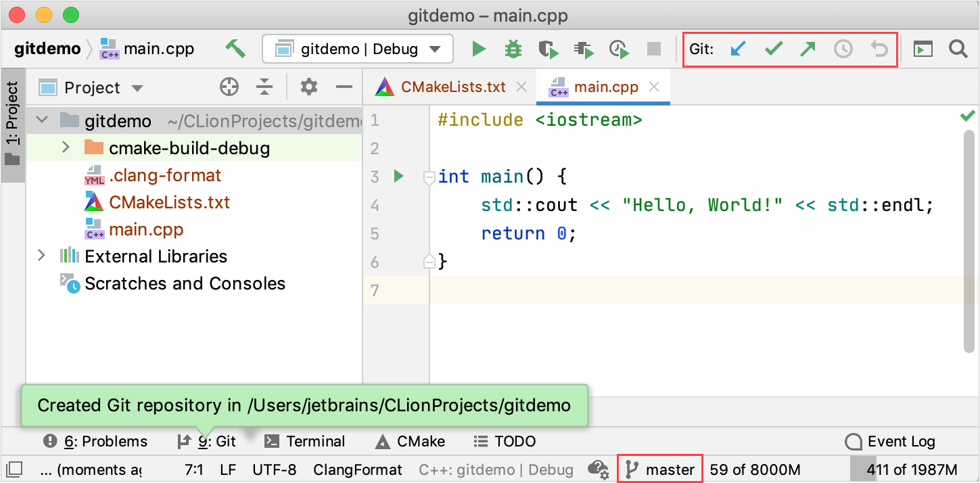Start debugging with the bug icon
980x483 pixels.
[x=513, y=49]
